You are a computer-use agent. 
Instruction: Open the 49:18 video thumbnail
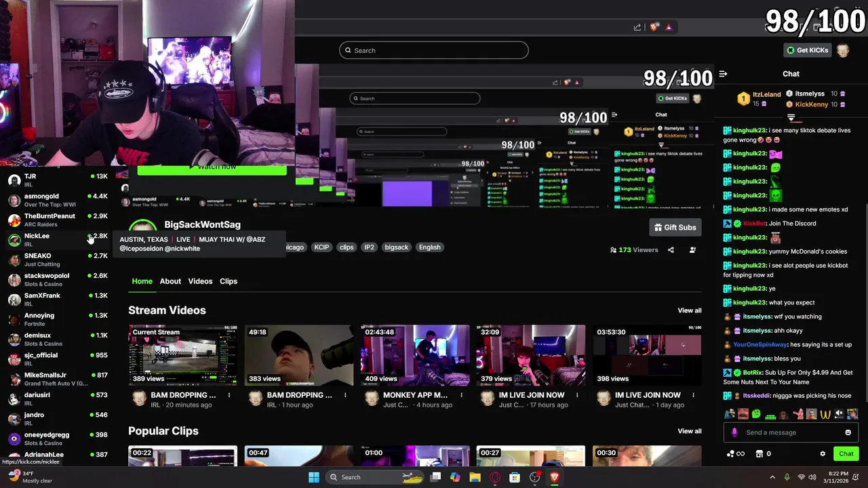[x=299, y=355]
